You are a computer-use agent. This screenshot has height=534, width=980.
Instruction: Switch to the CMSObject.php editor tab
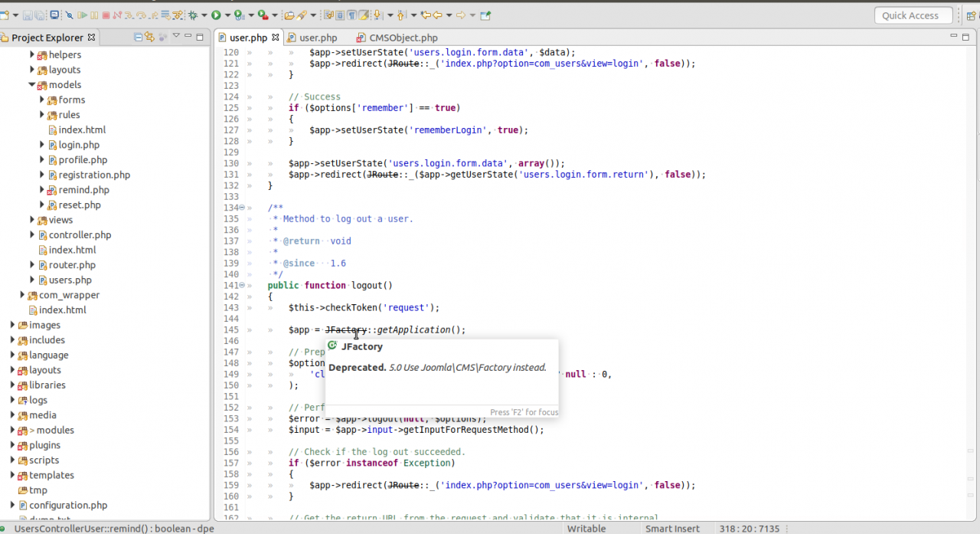(403, 38)
